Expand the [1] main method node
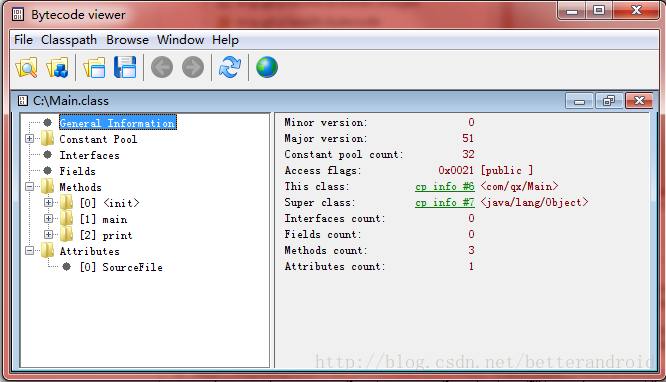Viewport: 666px width, 382px height. coord(48,219)
